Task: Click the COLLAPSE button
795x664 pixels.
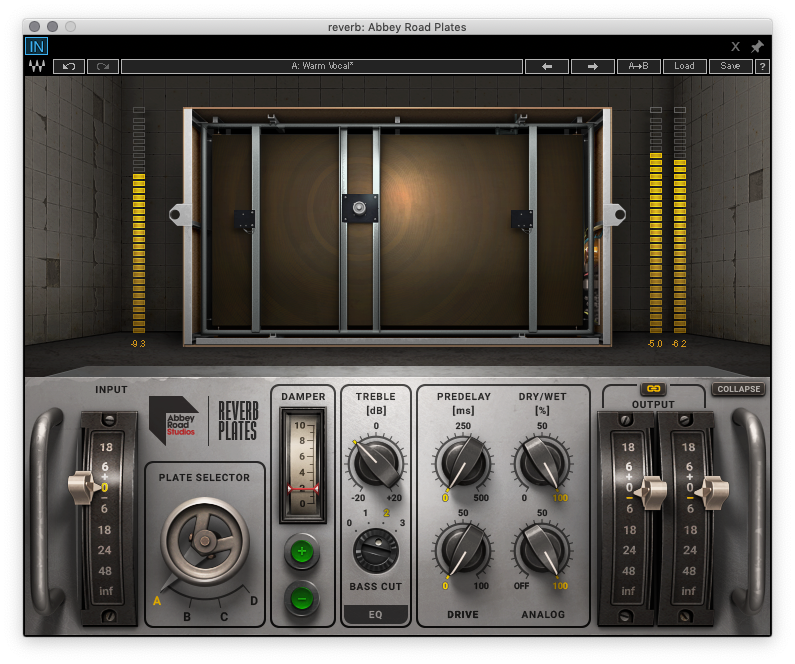Action: [x=738, y=389]
